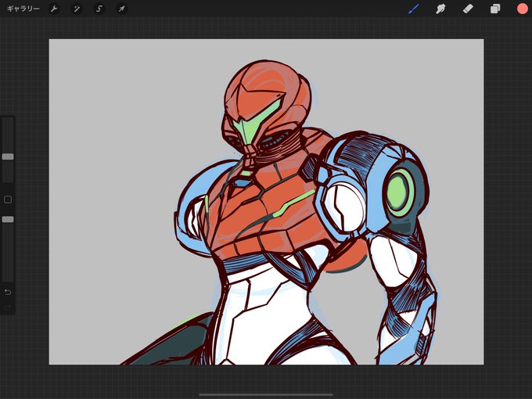This screenshot has height=399, width=532.
Task: Open the ギャラリー gallery view
Action: click(23, 9)
